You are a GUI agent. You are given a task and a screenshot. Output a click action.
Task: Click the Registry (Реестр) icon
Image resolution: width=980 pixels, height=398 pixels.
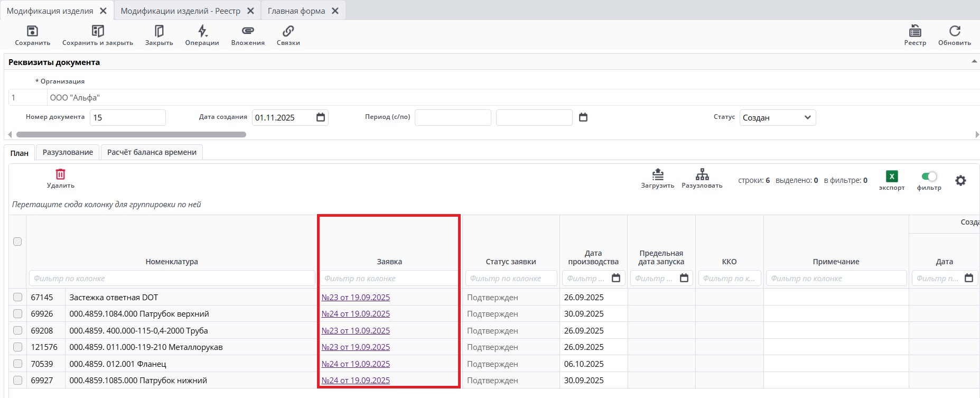coord(915,31)
